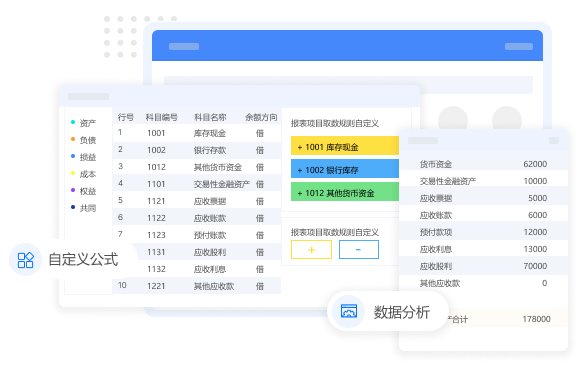This screenshot has height=380, width=576.
Task: Select code 1131 in the table
Action: pyautogui.click(x=156, y=252)
